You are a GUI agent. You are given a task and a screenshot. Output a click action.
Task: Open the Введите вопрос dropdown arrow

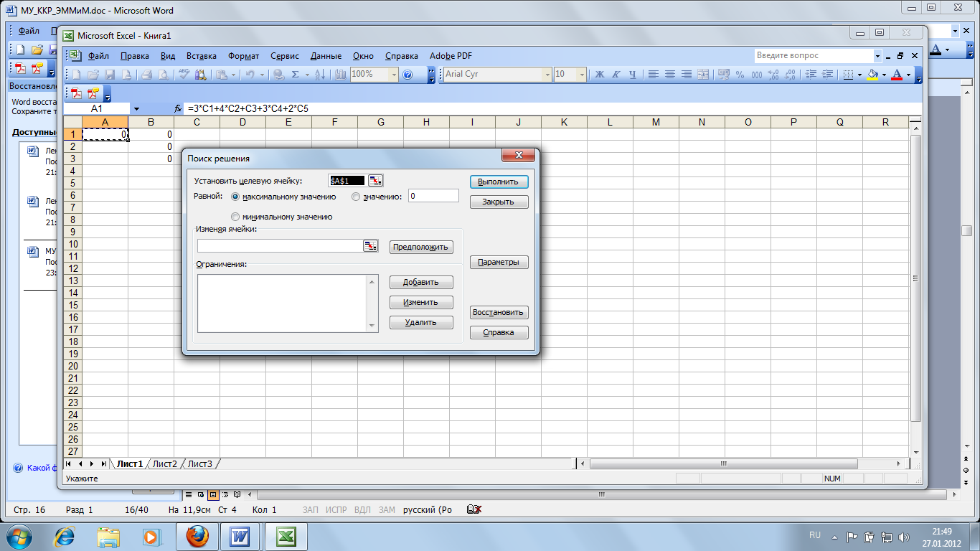877,55
